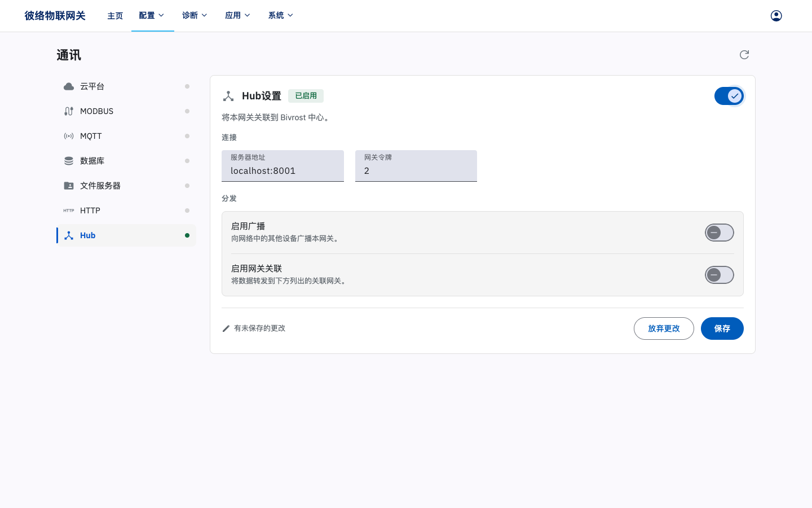The image size is (812, 508).
Task: Click the status dot on Hub row
Action: [187, 235]
